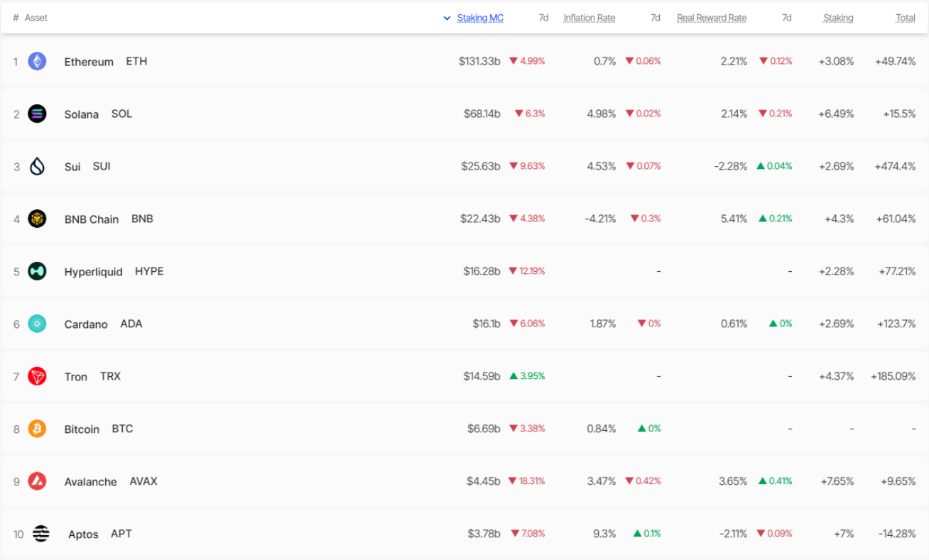
Task: Click Avalanche's 3.65% real reward rate
Action: click(x=733, y=481)
